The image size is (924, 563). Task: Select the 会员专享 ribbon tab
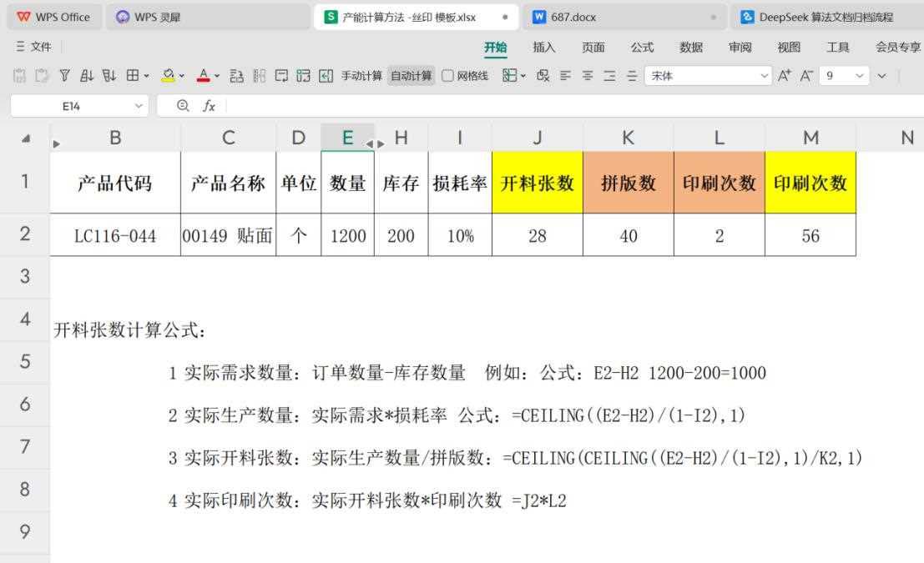tap(898, 47)
